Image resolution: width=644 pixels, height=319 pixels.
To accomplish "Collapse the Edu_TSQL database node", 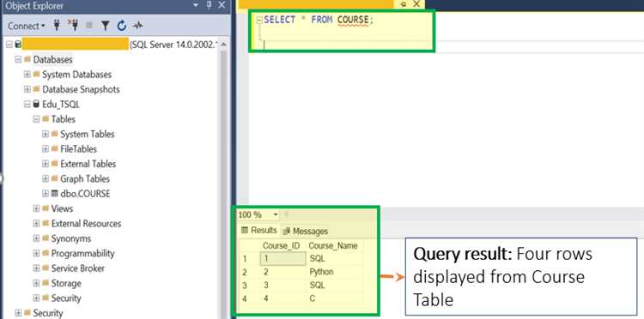I will click(27, 105).
